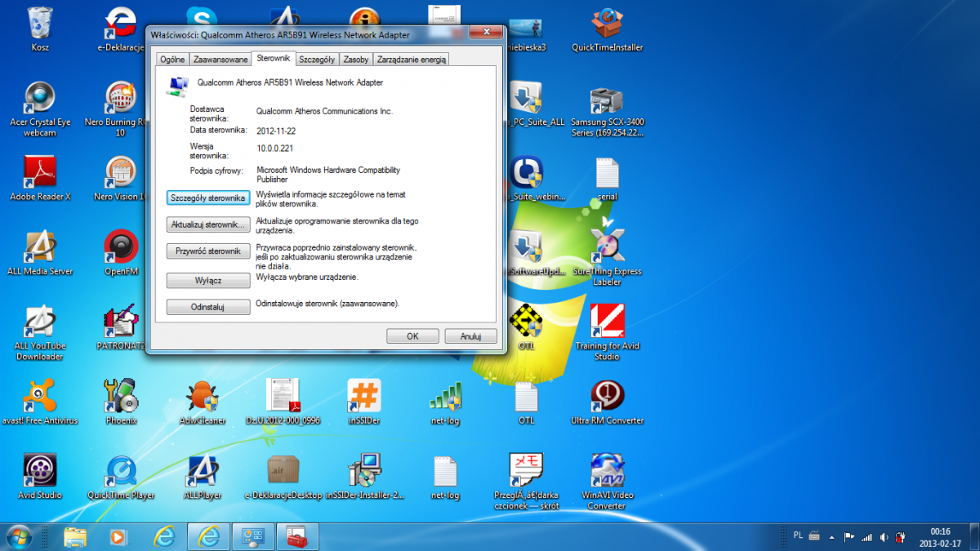980x551 pixels.
Task: Click Aktualizuj sterownik... button
Action: click(x=208, y=224)
